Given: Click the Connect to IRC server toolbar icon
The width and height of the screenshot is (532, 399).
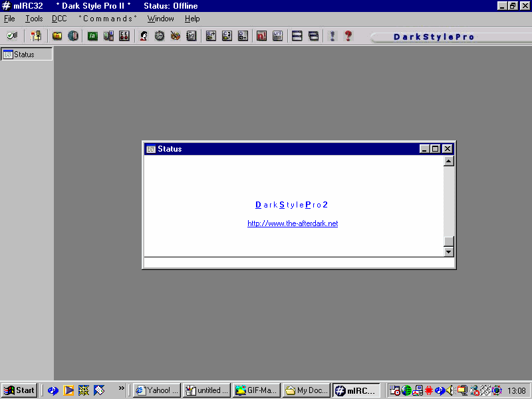Looking at the screenshot, I should coord(12,36).
